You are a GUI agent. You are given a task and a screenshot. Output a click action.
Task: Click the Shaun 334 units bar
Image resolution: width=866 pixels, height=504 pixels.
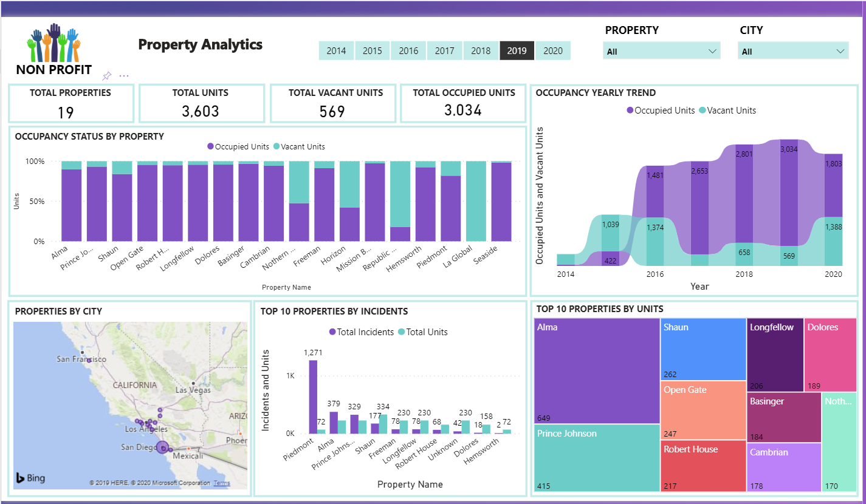[x=383, y=424]
